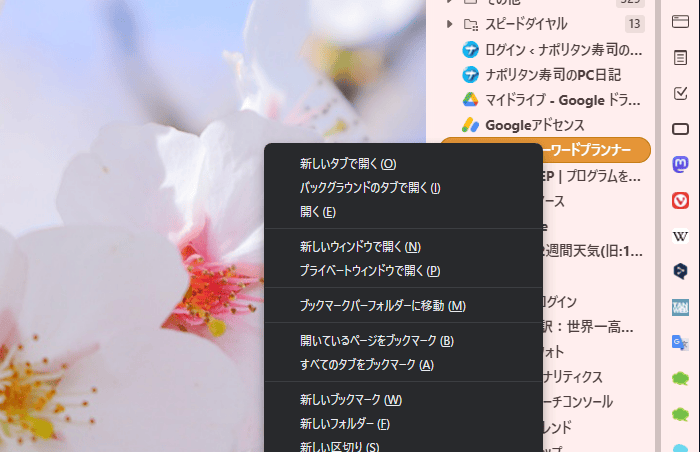This screenshot has width=700, height=452.
Task: Open the Google Translate web panel
Action: [x=680, y=343]
